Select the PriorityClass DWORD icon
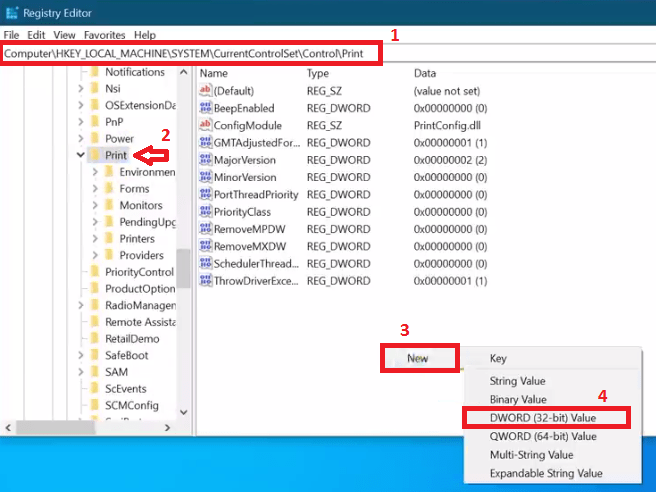 click(205, 211)
